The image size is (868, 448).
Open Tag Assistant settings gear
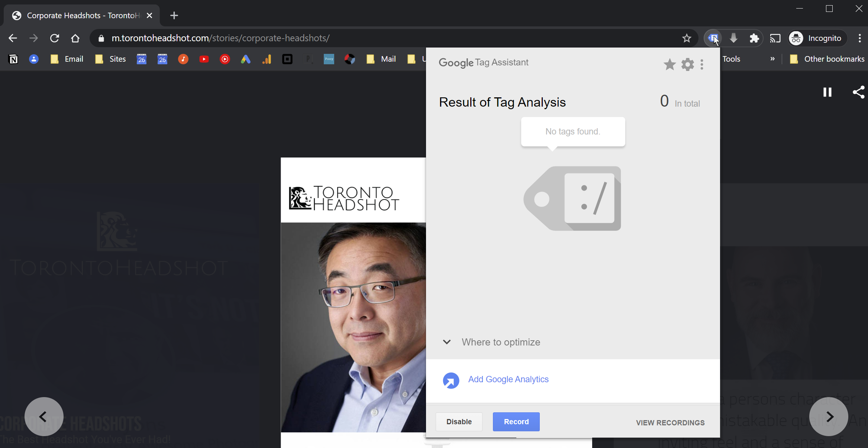coord(687,64)
